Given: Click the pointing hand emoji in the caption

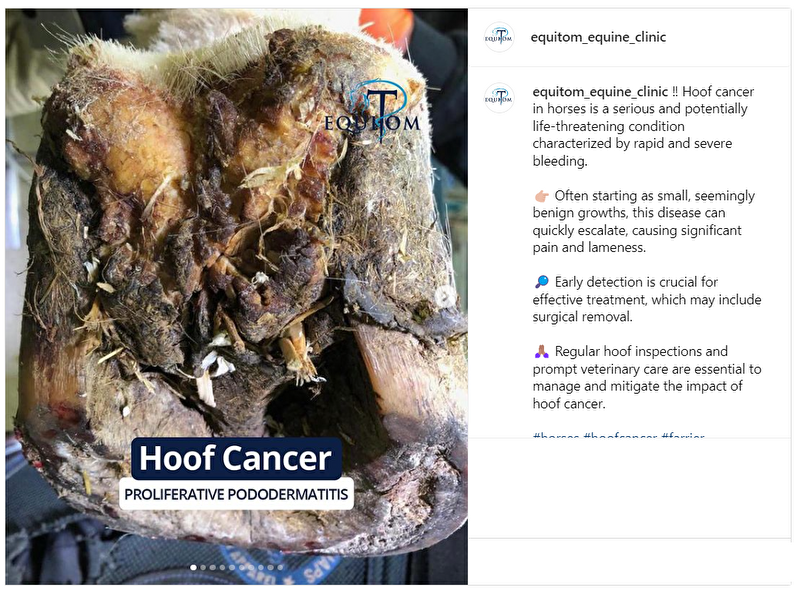Looking at the screenshot, I should coord(542,196).
